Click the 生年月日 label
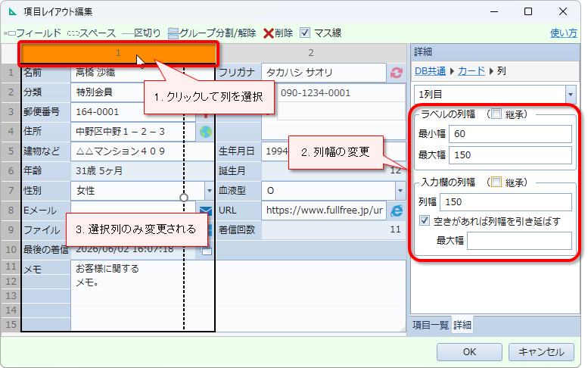The width and height of the screenshot is (588, 368). 237,151
